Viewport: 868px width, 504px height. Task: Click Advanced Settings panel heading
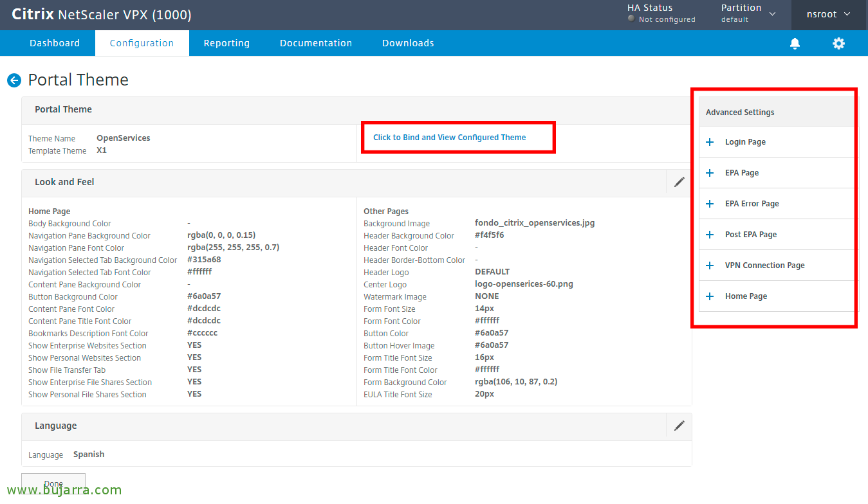(x=740, y=113)
